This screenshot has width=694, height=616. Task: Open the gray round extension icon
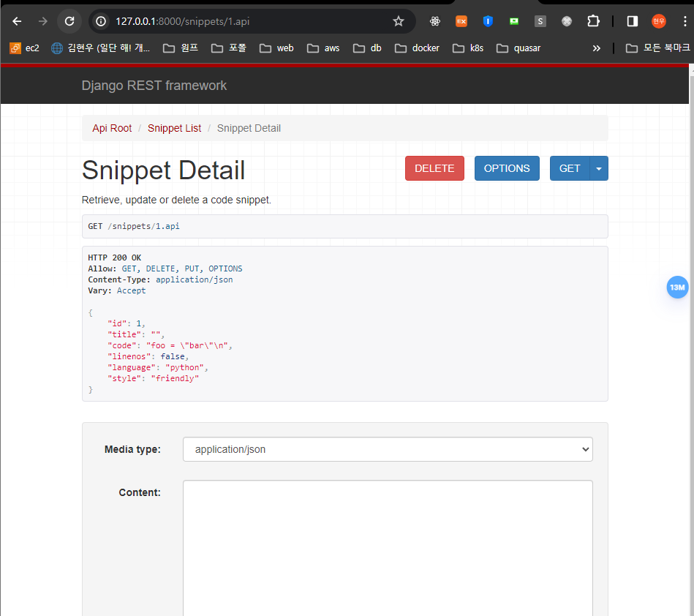(x=567, y=21)
